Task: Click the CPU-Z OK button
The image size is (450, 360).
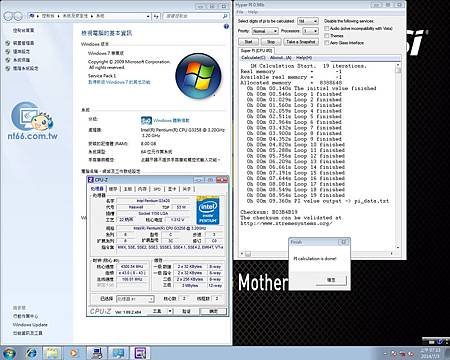Action: click(213, 311)
